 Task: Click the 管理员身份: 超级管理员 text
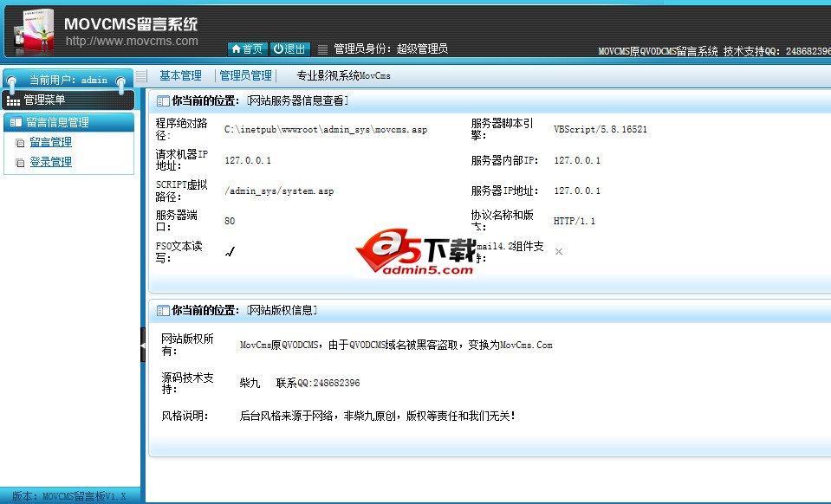point(391,49)
